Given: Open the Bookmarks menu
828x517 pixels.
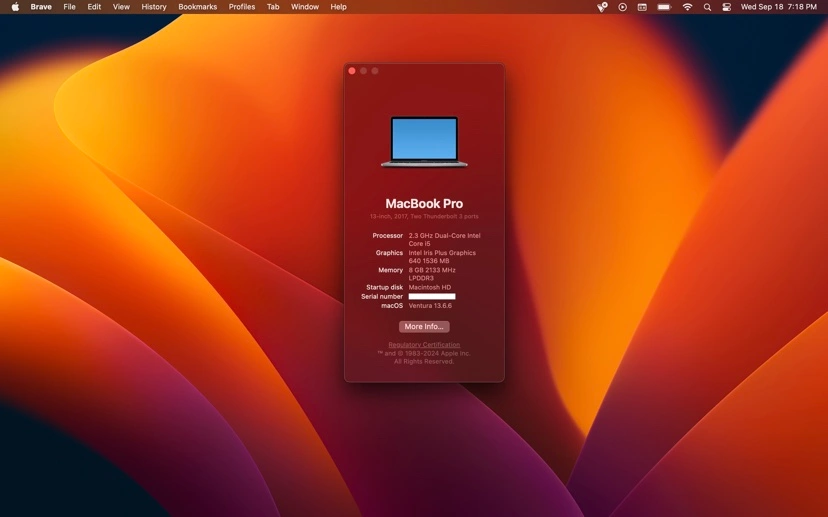Looking at the screenshot, I should click(x=197, y=7).
